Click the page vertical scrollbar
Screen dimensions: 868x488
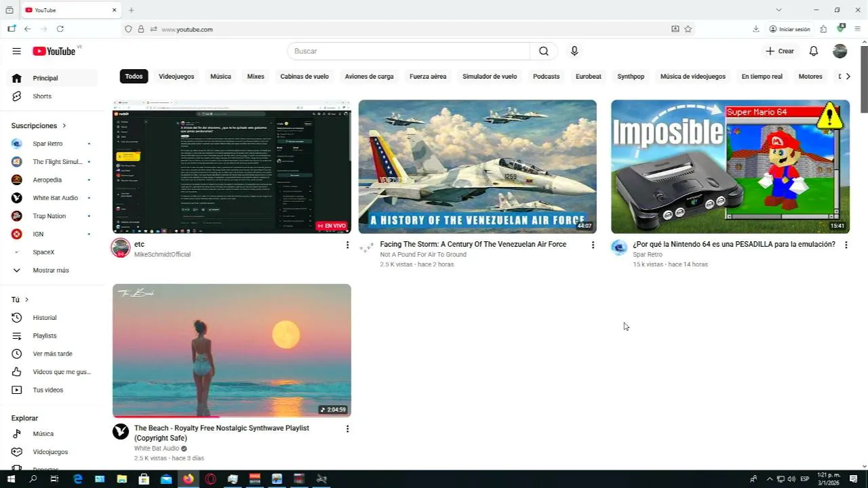tap(864, 79)
